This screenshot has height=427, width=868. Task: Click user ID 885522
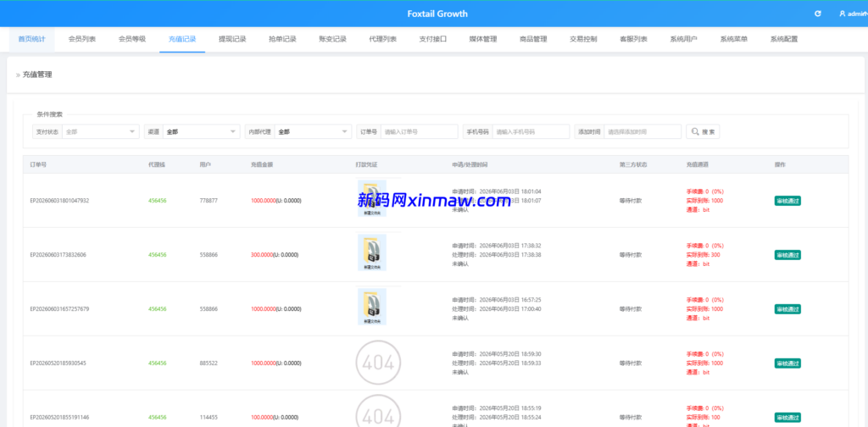pos(209,363)
